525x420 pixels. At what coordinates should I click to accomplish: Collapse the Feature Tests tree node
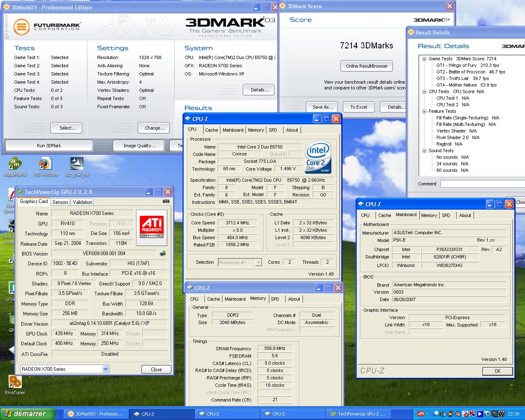click(x=425, y=111)
